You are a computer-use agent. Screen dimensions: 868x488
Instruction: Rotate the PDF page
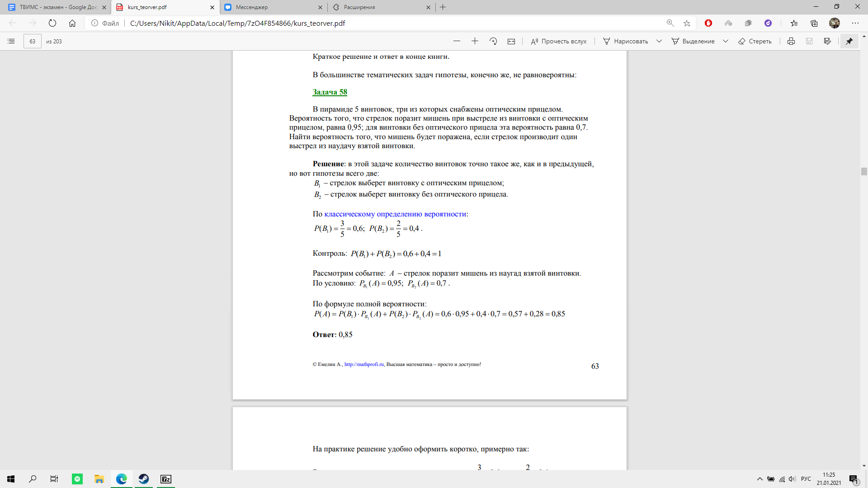(x=493, y=41)
